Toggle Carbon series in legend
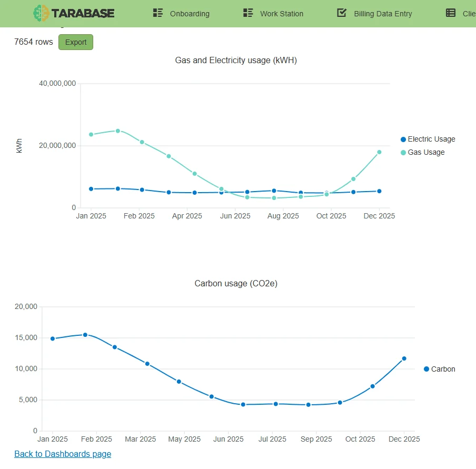The width and height of the screenshot is (476, 469). (439, 369)
